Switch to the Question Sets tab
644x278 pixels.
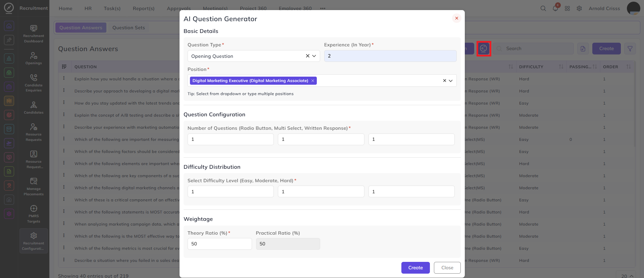click(x=129, y=28)
